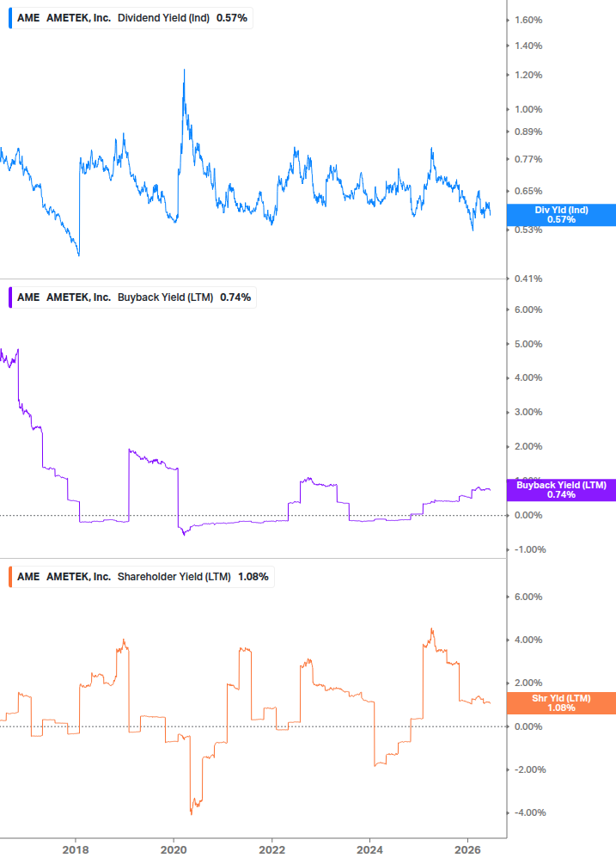Click the 0.89% tick on dividend yield axis
The width and height of the screenshot is (616, 864).
click(x=528, y=132)
